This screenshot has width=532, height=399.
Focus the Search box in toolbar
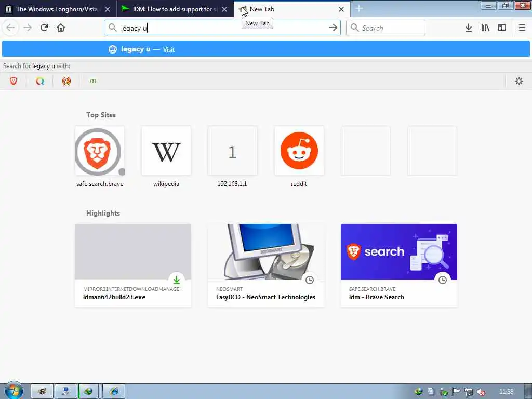385,28
